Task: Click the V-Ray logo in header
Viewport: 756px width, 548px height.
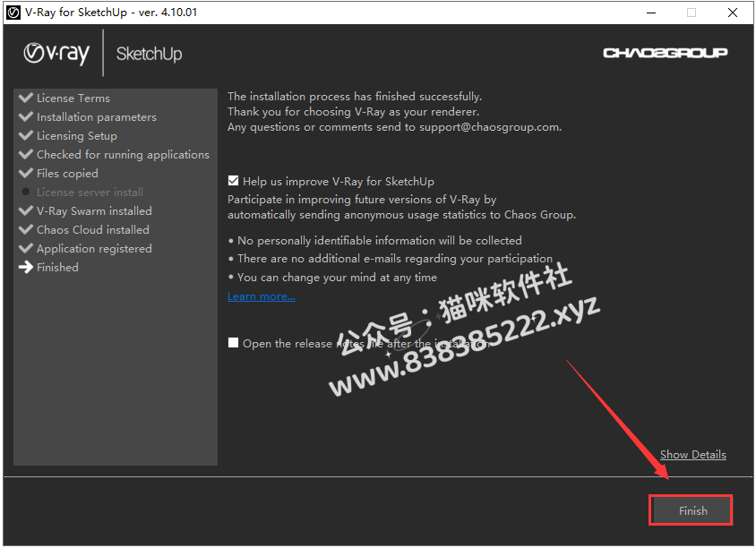Action: tap(56, 53)
